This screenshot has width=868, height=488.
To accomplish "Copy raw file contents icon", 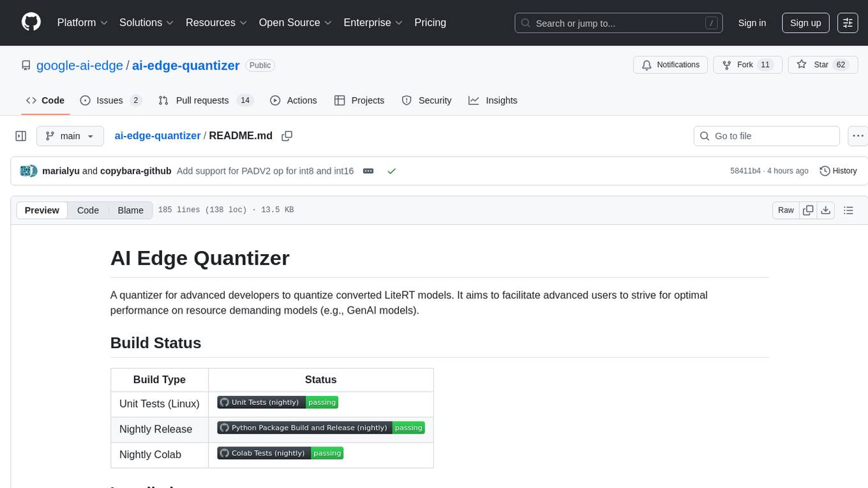I will [x=808, y=210].
